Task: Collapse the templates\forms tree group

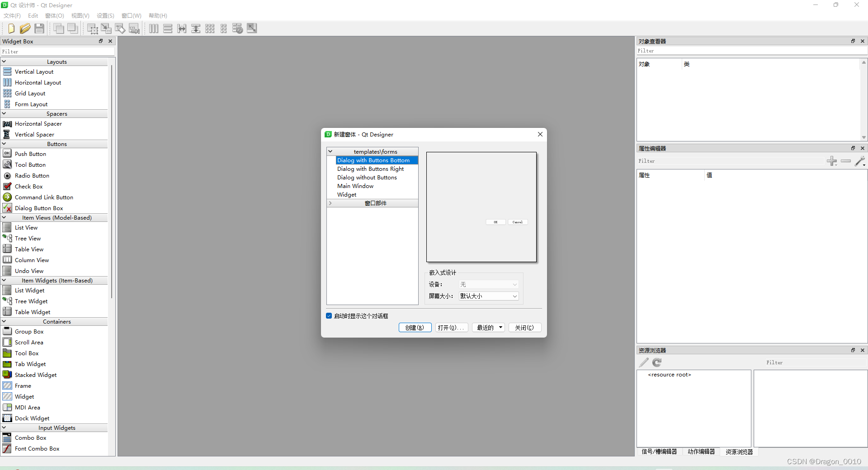Action: click(330, 151)
